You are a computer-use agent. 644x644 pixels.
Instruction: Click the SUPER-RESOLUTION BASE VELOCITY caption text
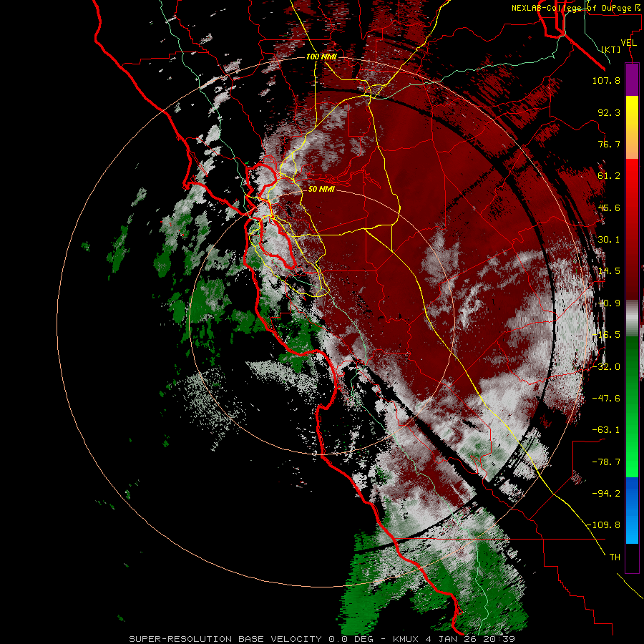tap(225, 639)
